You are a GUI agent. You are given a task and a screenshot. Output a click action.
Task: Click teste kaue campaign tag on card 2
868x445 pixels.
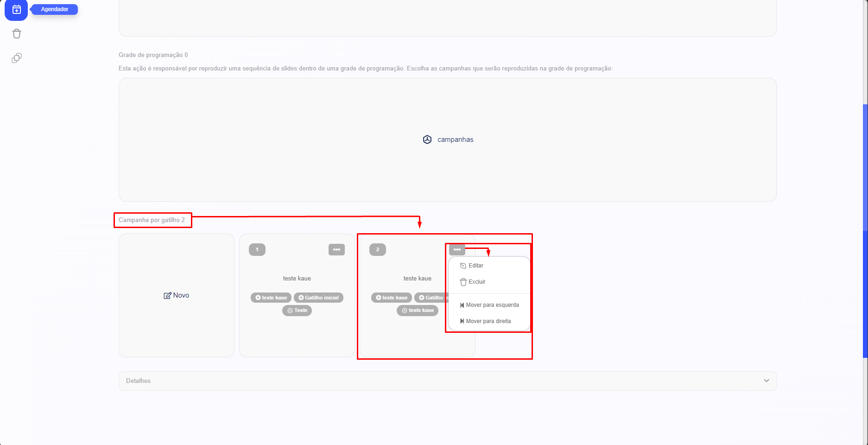pyautogui.click(x=418, y=311)
